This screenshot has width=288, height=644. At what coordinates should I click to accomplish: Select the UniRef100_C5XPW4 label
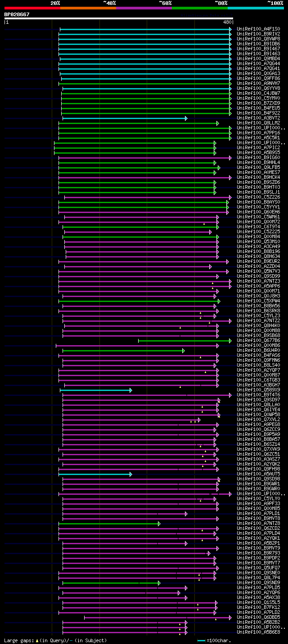pos(258,301)
